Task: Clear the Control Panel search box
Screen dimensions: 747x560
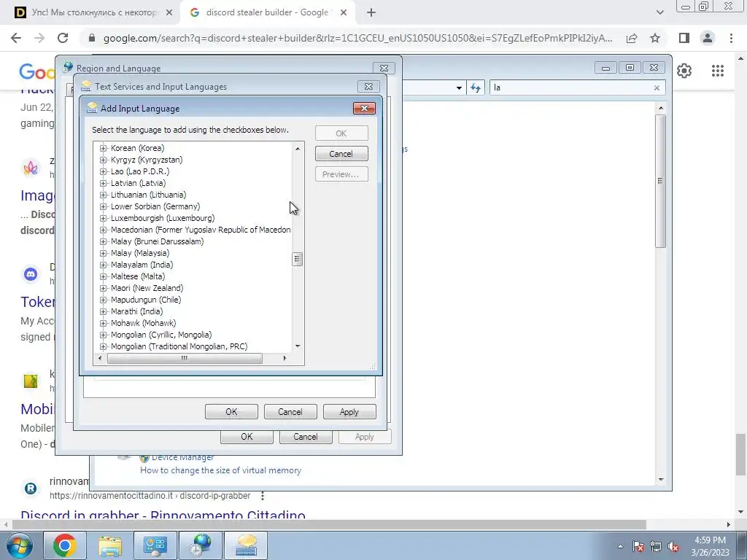Action: (657, 87)
